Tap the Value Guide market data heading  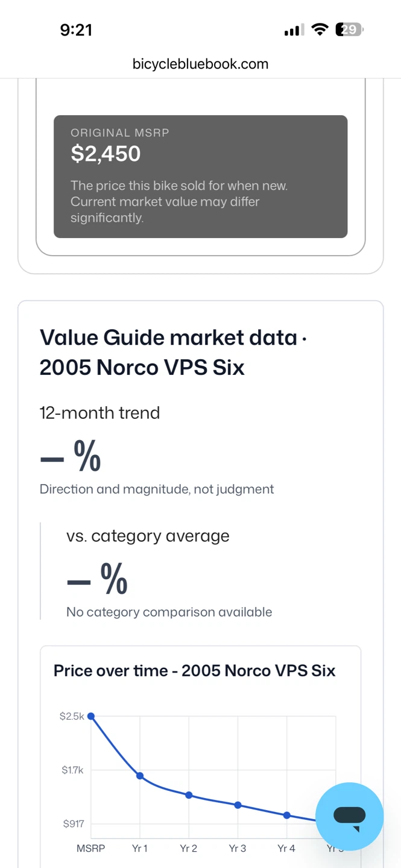click(x=174, y=352)
